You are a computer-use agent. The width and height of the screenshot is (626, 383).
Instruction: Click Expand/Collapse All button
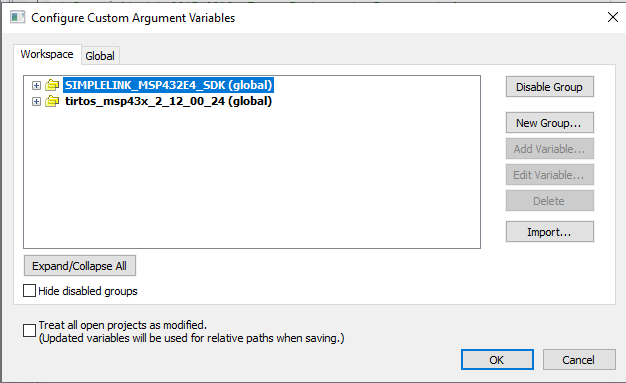(x=80, y=266)
